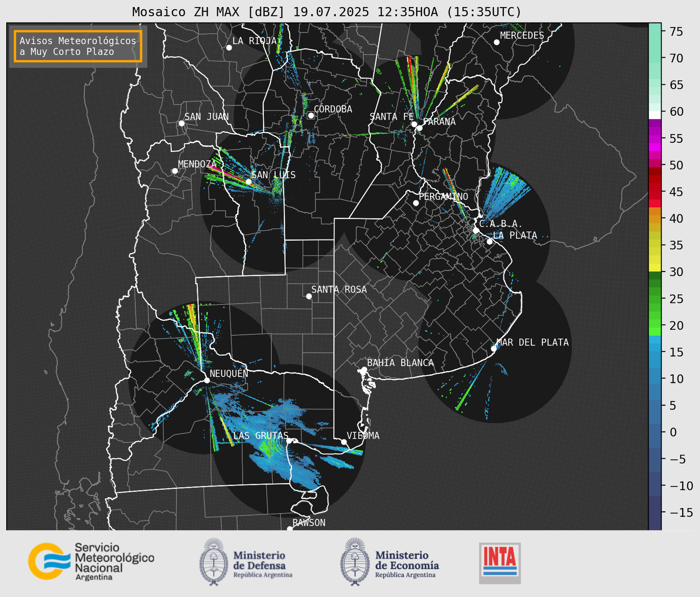Click the −10 scale label

[681, 486]
